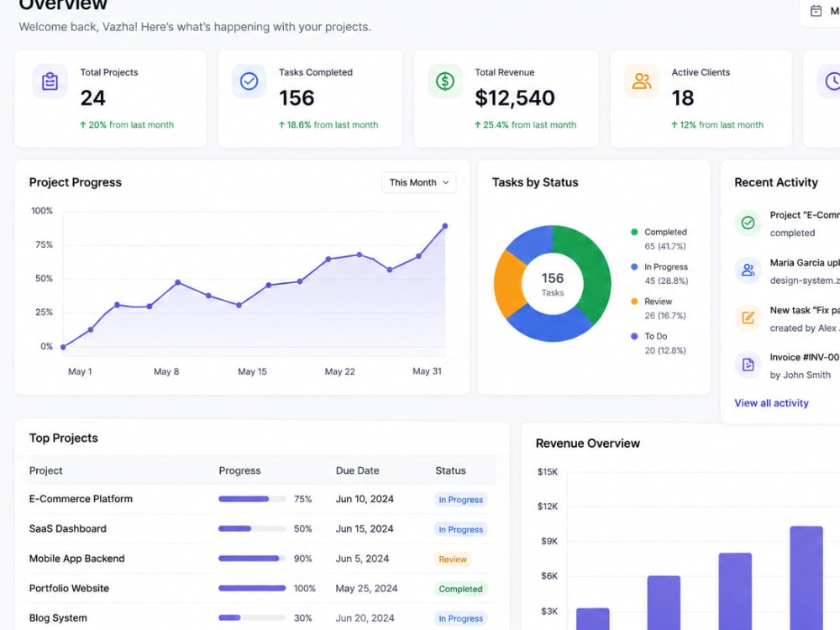Click the Invoice document icon

748,365
